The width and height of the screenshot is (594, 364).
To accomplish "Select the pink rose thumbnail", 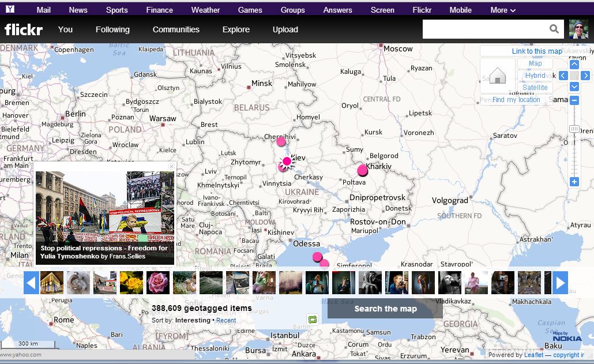I will tap(158, 283).
